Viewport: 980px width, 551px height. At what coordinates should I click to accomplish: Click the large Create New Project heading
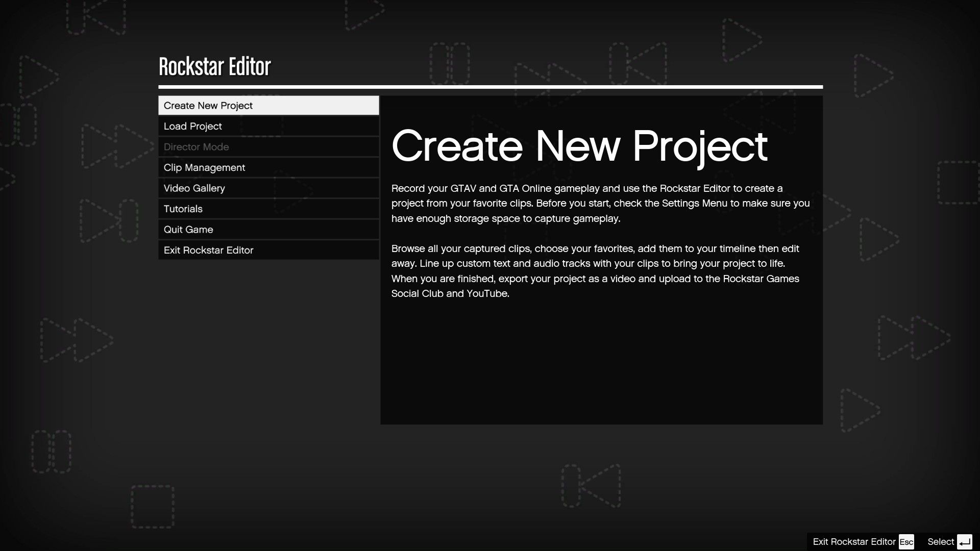coord(579,146)
